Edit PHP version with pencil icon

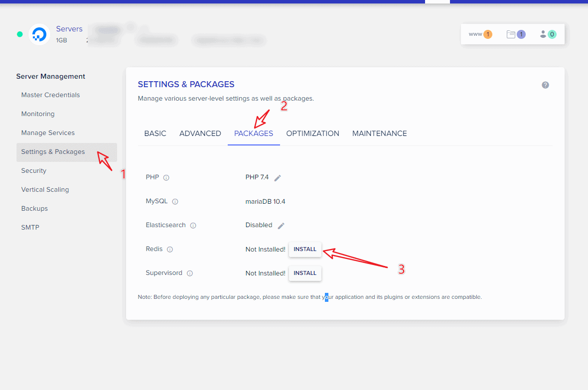click(x=278, y=178)
